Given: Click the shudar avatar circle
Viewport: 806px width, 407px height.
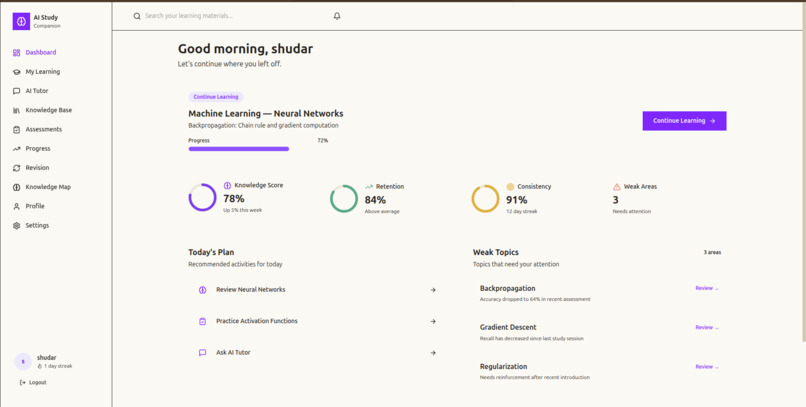Looking at the screenshot, I should click(x=23, y=361).
